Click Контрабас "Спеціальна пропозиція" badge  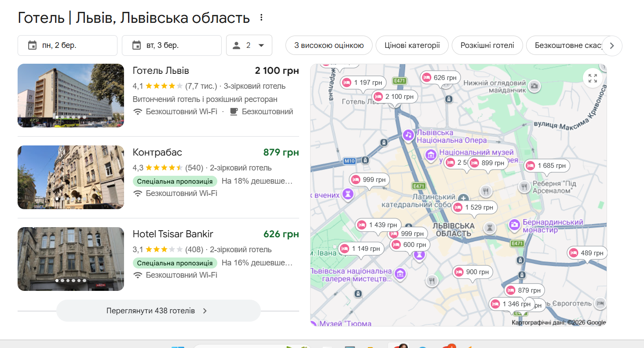175,181
